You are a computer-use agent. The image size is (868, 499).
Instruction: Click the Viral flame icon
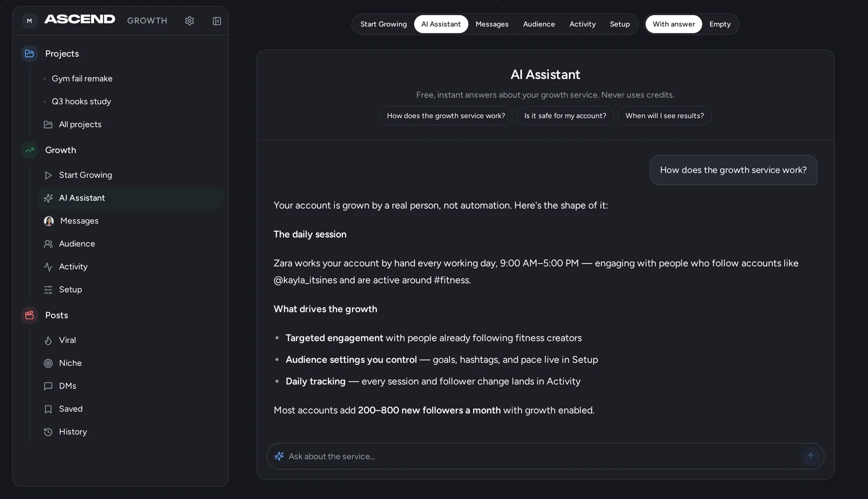(x=48, y=340)
